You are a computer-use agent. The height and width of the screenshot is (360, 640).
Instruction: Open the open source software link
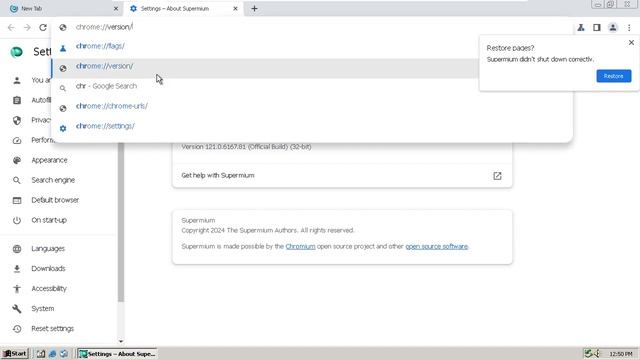pos(436,247)
